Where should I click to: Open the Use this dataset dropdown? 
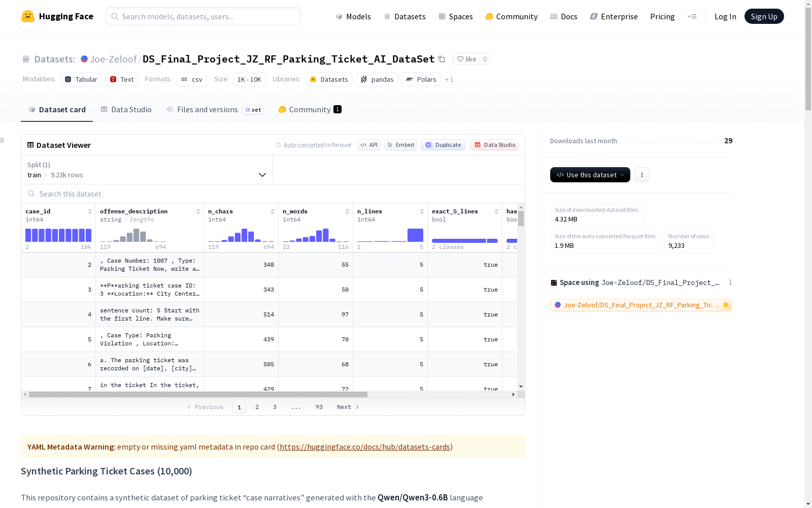pos(590,175)
